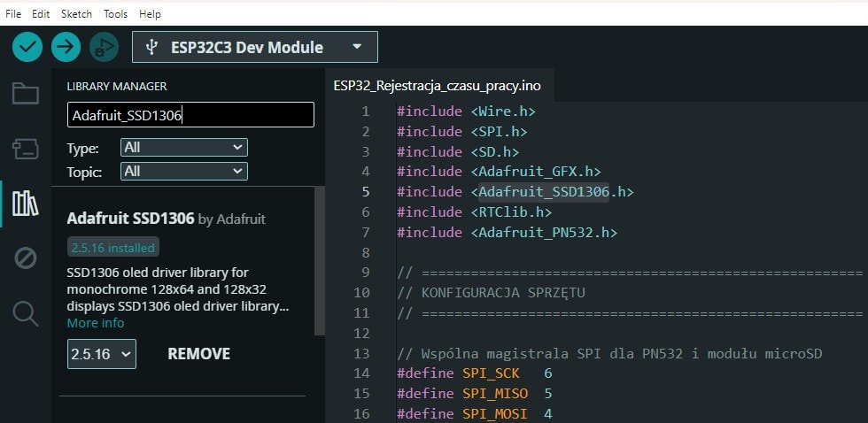The height and width of the screenshot is (423, 868).
Task: Click the #define SPI_MISO 5 line
Action: coord(475,393)
